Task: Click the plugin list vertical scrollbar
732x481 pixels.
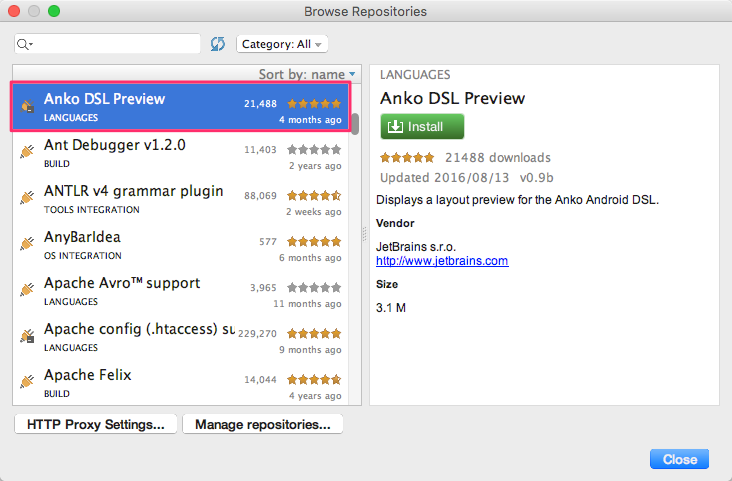Action: tap(354, 122)
